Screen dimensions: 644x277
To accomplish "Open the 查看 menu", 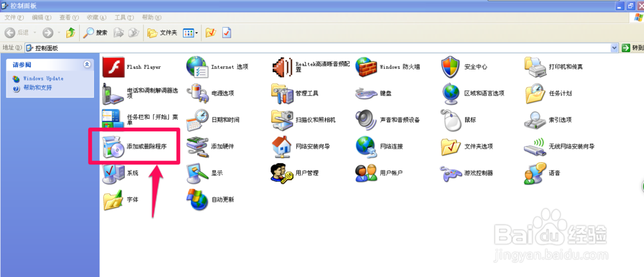I will pos(69,17).
